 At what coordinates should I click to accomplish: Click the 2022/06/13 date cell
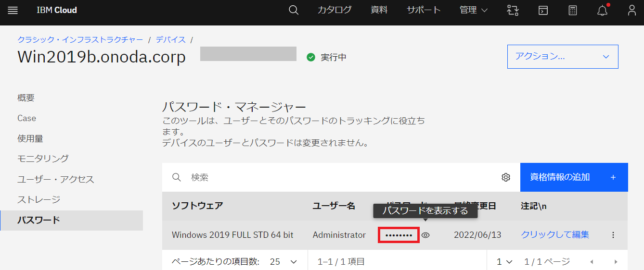point(477,235)
